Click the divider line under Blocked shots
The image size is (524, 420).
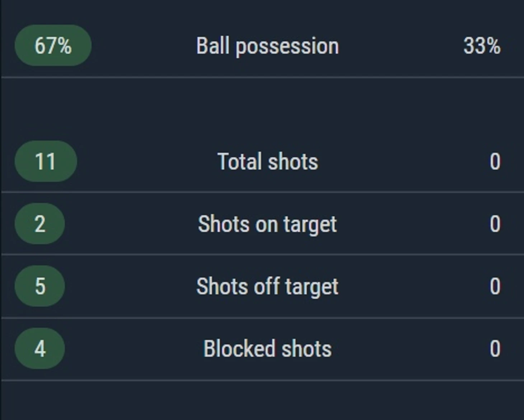tap(262, 380)
